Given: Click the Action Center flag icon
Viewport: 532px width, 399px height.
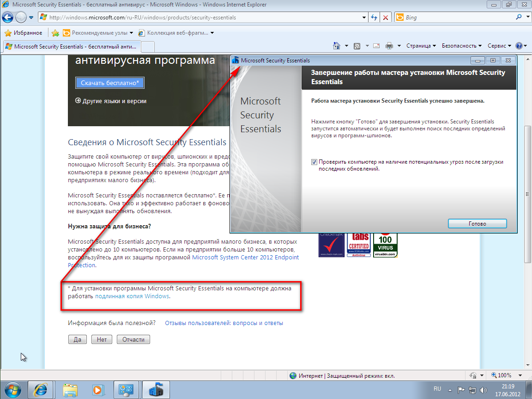Looking at the screenshot, I should pos(461,390).
